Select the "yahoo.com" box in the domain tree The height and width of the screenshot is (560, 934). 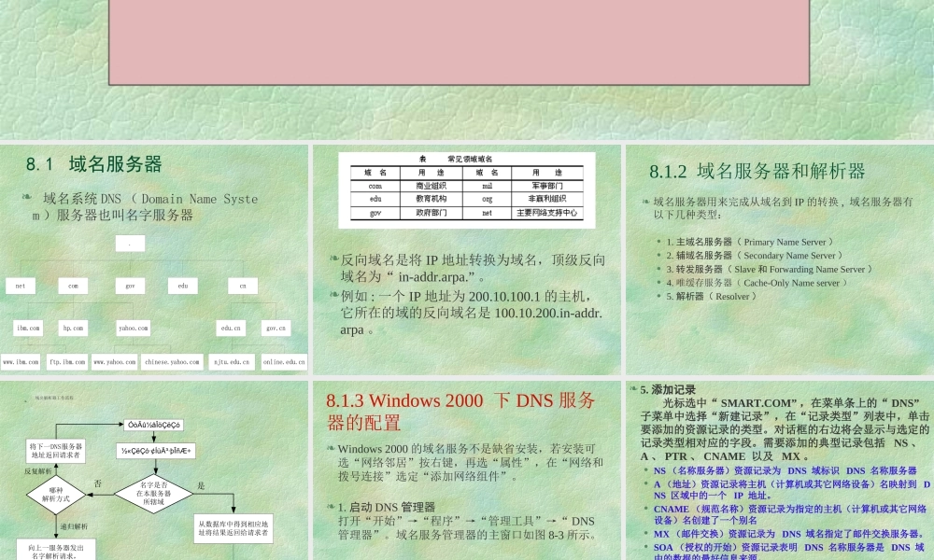tap(133, 328)
